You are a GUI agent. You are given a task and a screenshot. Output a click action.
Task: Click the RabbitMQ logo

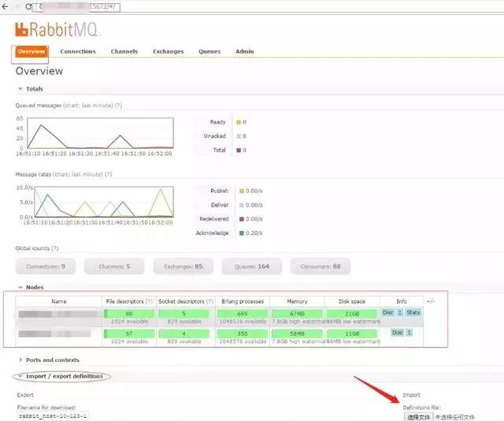click(57, 30)
